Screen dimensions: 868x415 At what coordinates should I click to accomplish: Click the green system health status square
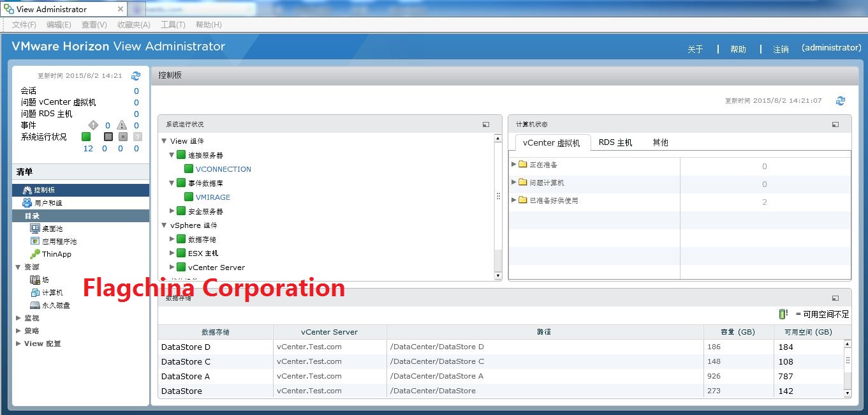(x=86, y=137)
